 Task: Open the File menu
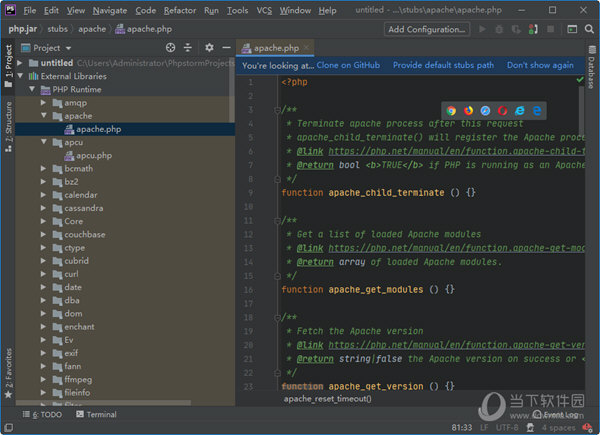tap(29, 10)
